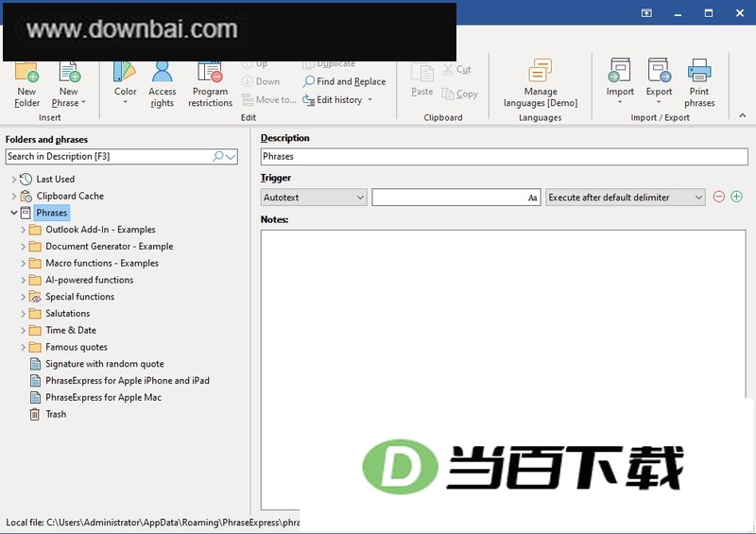Select the Time & Date folder
The height and width of the screenshot is (534, 756).
tap(70, 331)
